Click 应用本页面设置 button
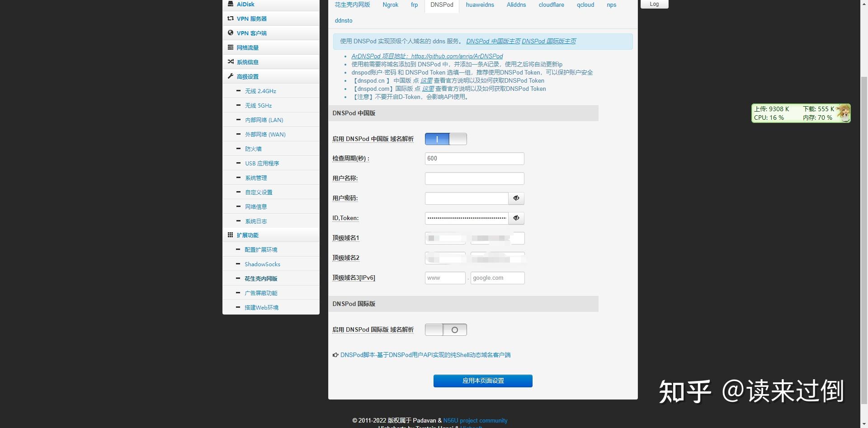 click(x=483, y=381)
